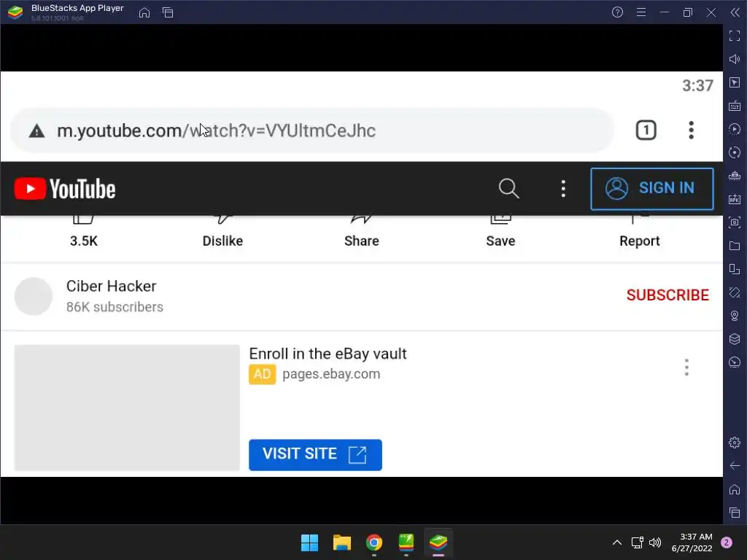Click the sync operations circular icon in sidebar
The height and width of the screenshot is (560, 747).
point(735,152)
